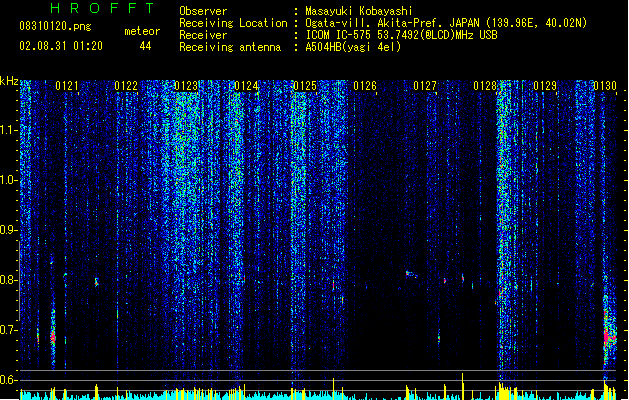629x400 pixels.
Task: Click the observer name Masayuki Kobayashi
Action: point(359,11)
